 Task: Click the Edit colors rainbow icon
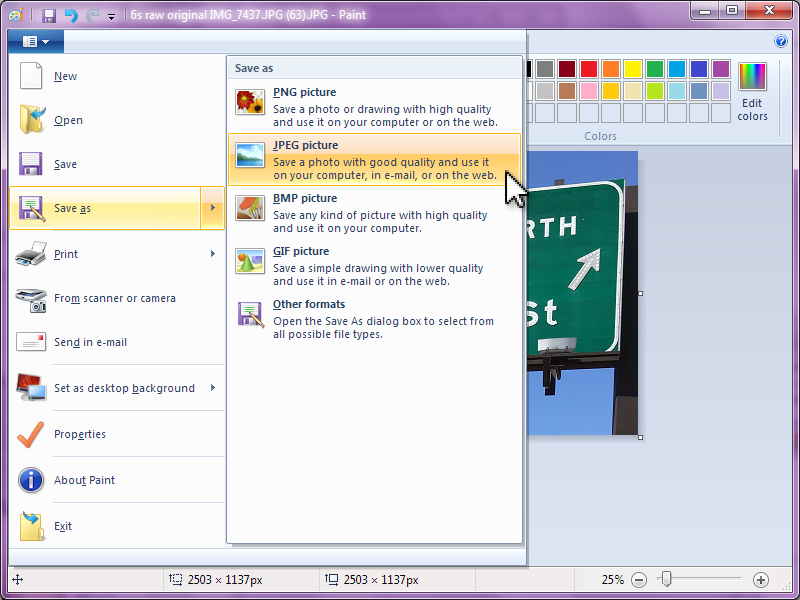tap(752, 77)
